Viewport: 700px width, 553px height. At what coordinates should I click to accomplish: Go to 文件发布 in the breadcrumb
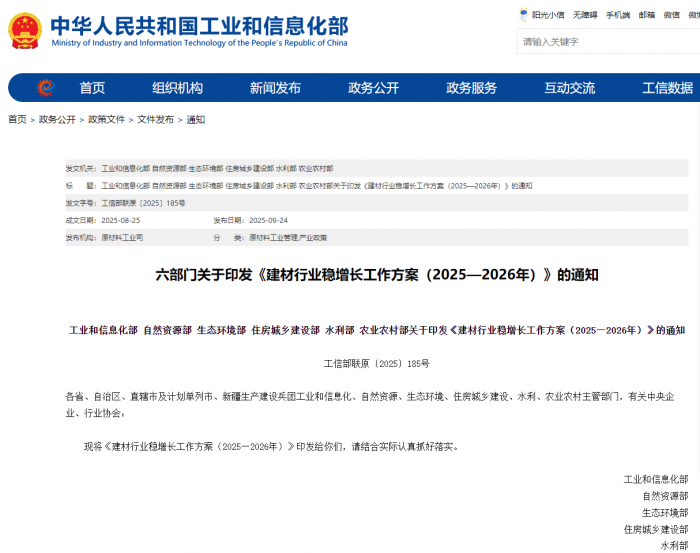155,119
